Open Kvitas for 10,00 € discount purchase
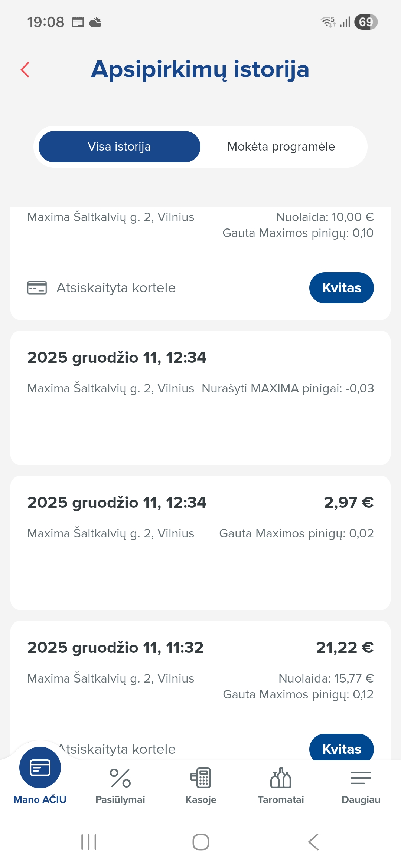Image resolution: width=401 pixels, height=868 pixels. (x=341, y=288)
